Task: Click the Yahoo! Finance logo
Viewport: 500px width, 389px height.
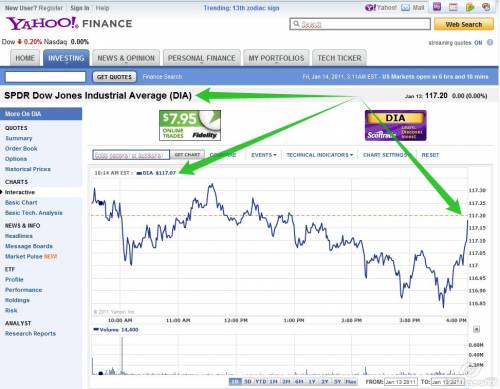Action: tap(69, 24)
